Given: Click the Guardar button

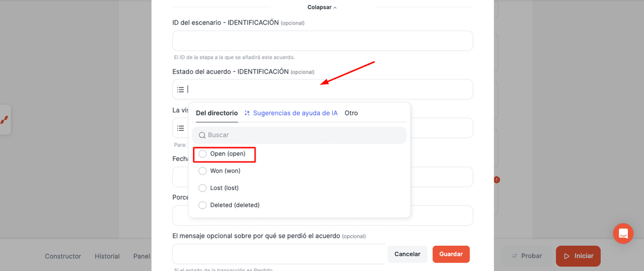Looking at the screenshot, I should 451,254.
